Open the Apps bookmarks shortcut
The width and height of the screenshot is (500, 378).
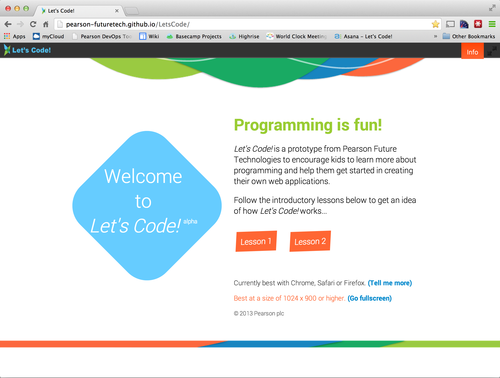[x=14, y=36]
